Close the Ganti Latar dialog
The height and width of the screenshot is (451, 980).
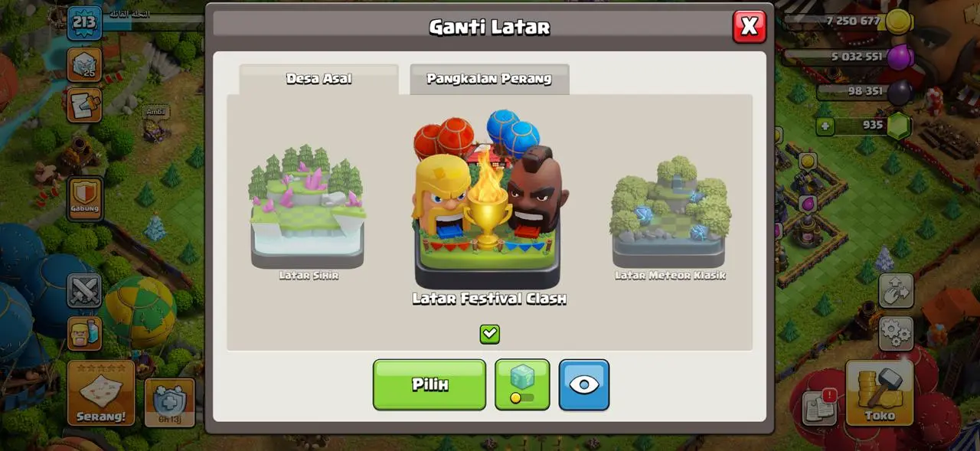[750, 27]
